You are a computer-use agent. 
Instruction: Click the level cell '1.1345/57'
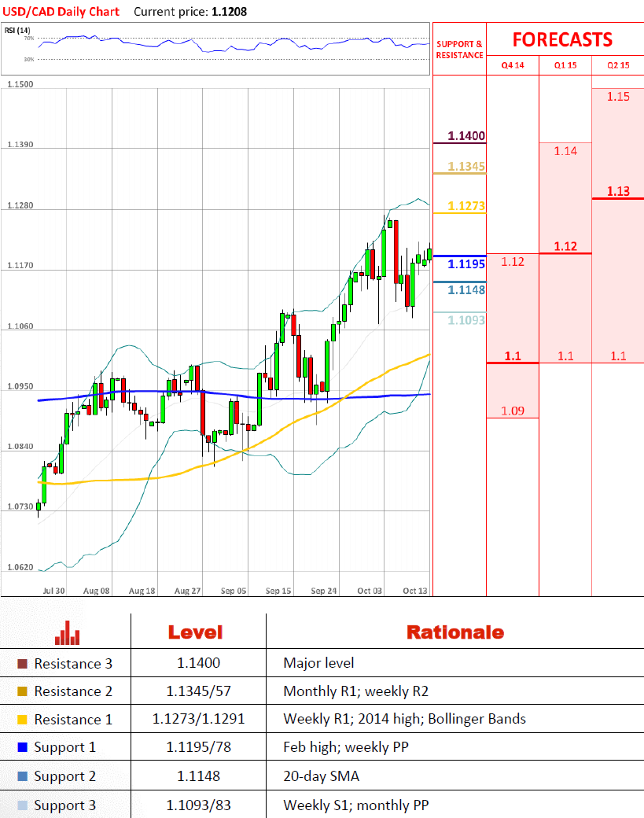pyautogui.click(x=198, y=691)
